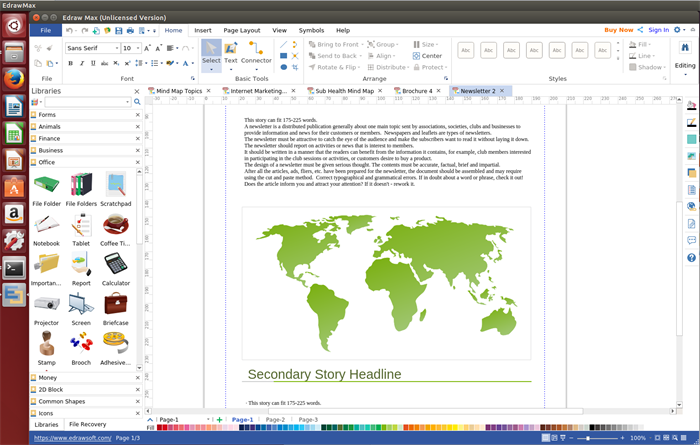
Task: Switch to the Brochure 4 tab
Action: tap(416, 91)
